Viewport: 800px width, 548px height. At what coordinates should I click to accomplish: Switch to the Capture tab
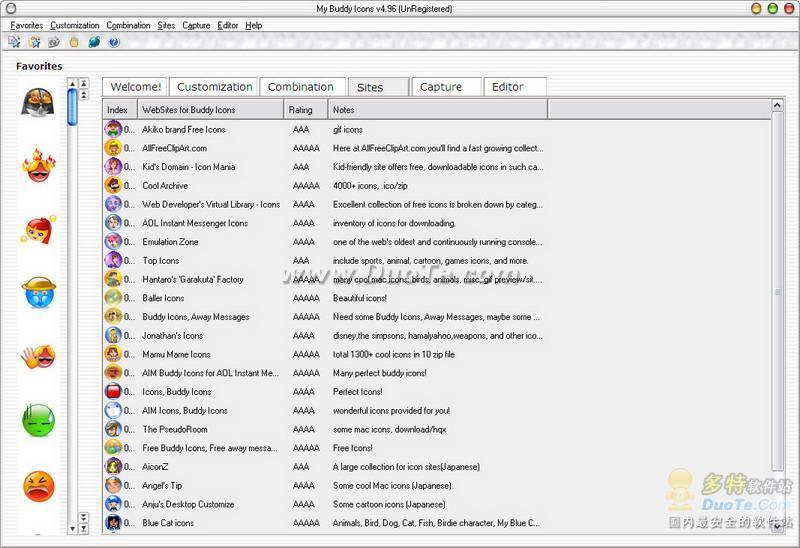click(x=446, y=87)
